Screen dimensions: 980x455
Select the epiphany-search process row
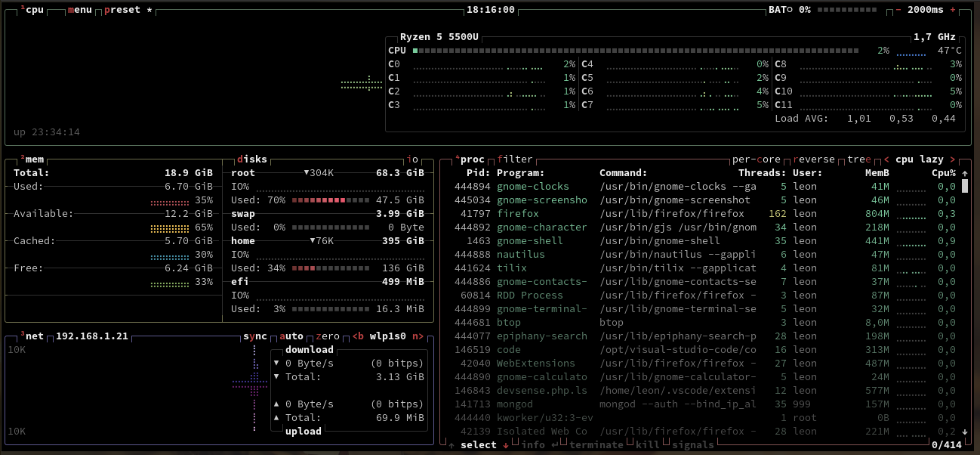pos(706,336)
